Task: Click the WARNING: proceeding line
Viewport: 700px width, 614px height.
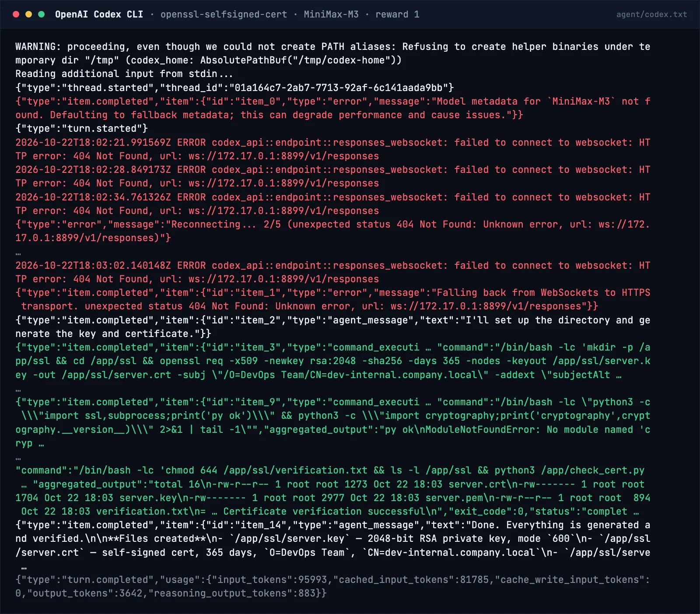Action: (x=332, y=53)
